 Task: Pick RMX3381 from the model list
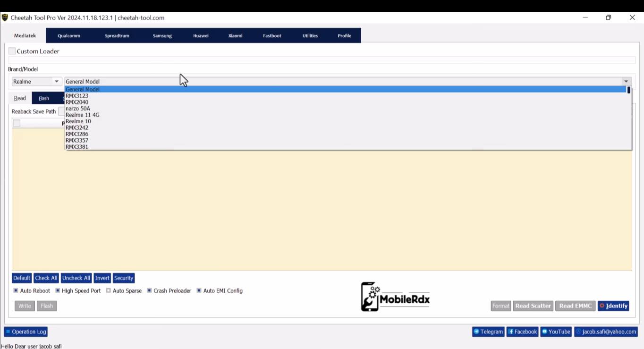click(345, 147)
